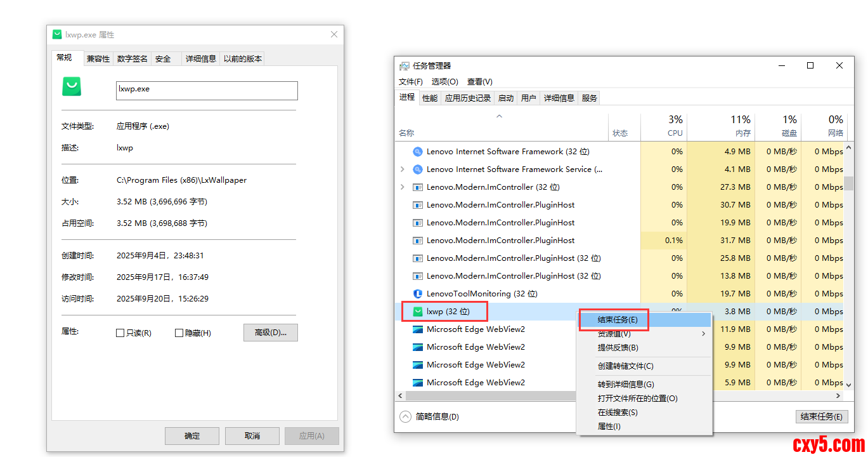
Task: Switch to the 应用历史记录 tab
Action: [468, 98]
